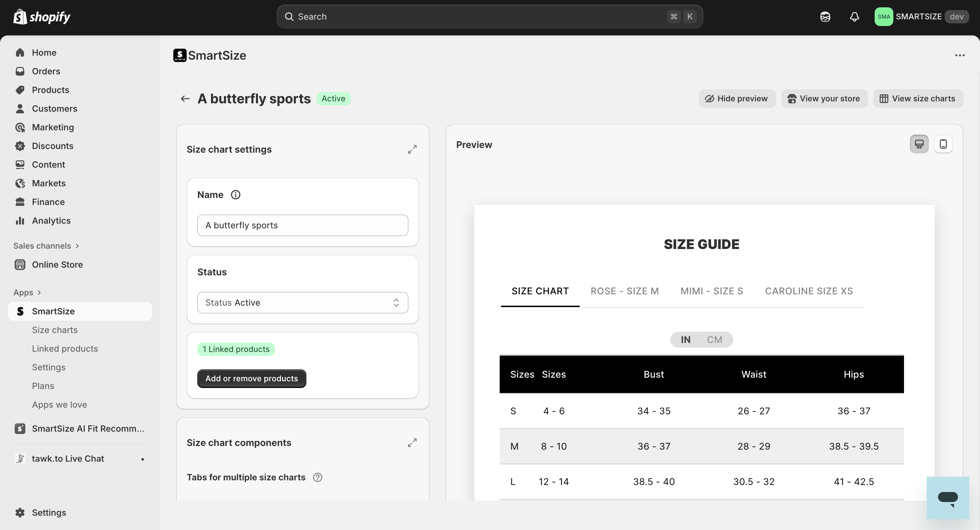Hide preview panel with Hide preview button

[737, 99]
